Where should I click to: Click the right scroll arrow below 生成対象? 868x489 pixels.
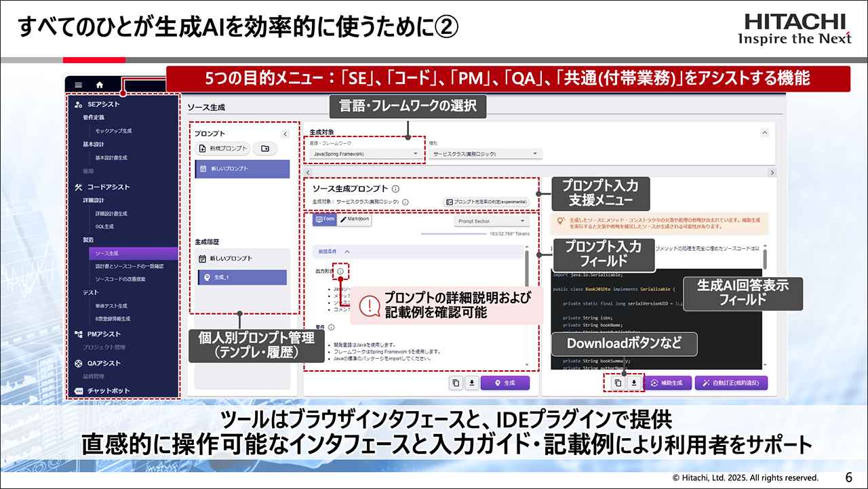click(771, 173)
